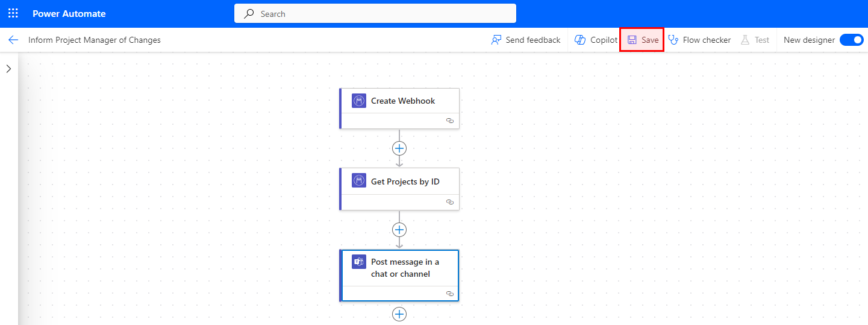The height and width of the screenshot is (325, 868).
Task: Click the Save floppy disk icon
Action: pyautogui.click(x=632, y=40)
